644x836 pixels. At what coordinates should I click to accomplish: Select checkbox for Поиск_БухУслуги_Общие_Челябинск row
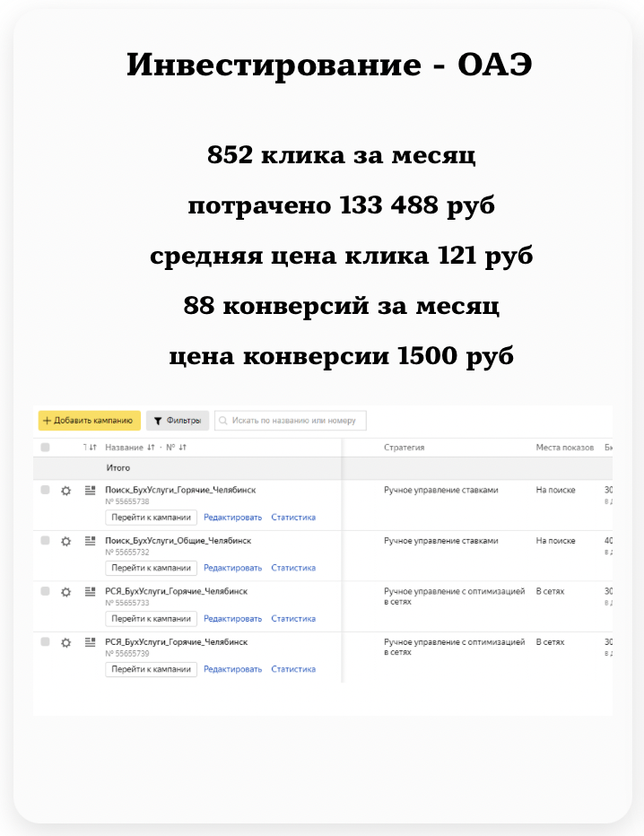pyautogui.click(x=45, y=541)
